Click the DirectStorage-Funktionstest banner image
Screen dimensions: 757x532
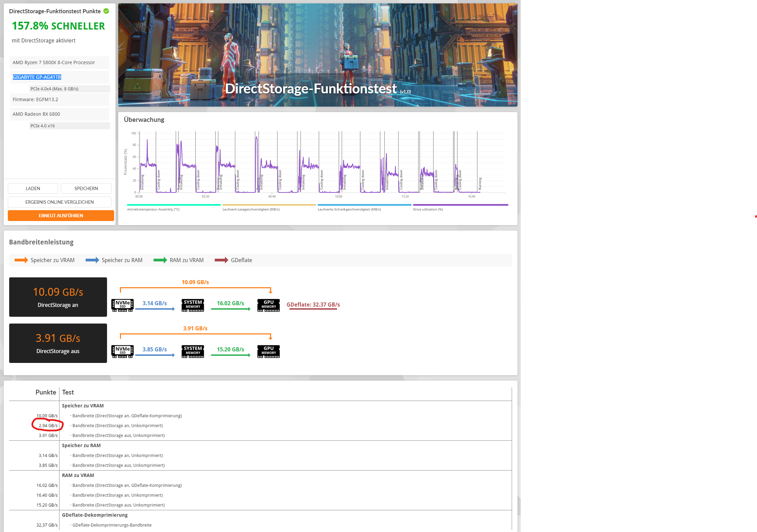(317, 55)
